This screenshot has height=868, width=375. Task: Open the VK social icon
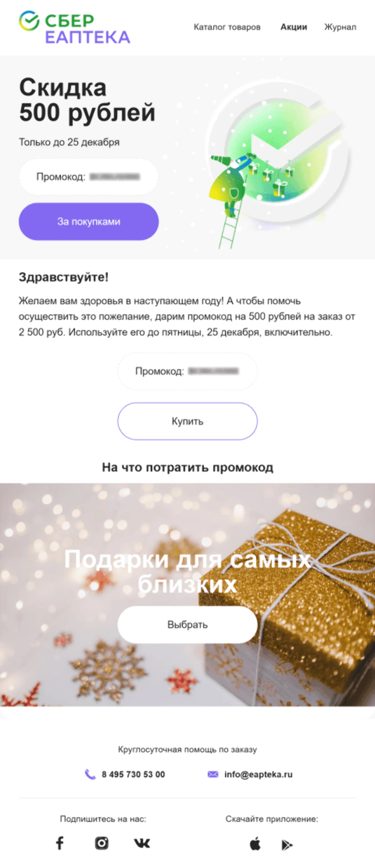(142, 843)
